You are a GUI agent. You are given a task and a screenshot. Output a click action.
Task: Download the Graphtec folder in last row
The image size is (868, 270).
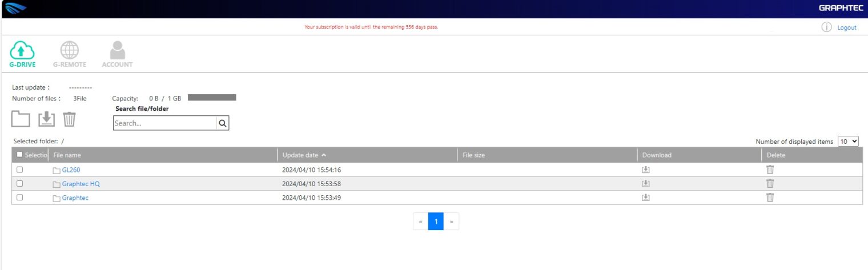click(646, 198)
